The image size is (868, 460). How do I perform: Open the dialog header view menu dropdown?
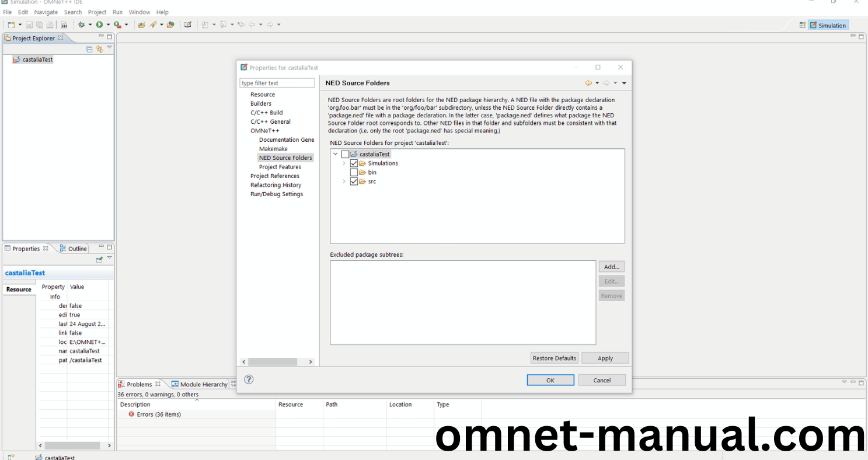tap(624, 83)
